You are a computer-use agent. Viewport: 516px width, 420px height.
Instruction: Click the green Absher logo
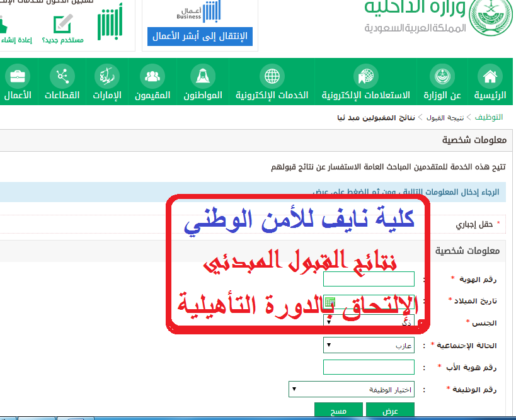tap(110, 21)
